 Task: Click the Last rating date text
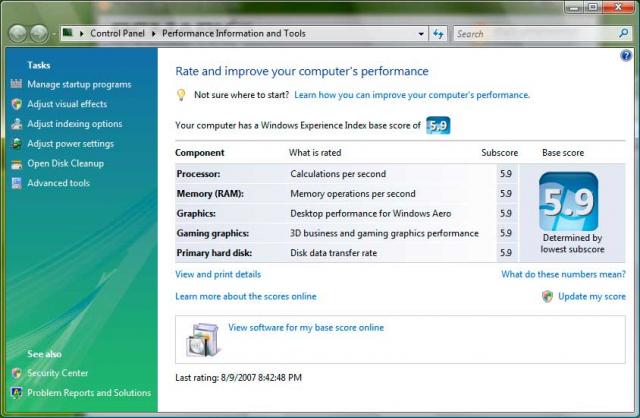(x=238, y=378)
